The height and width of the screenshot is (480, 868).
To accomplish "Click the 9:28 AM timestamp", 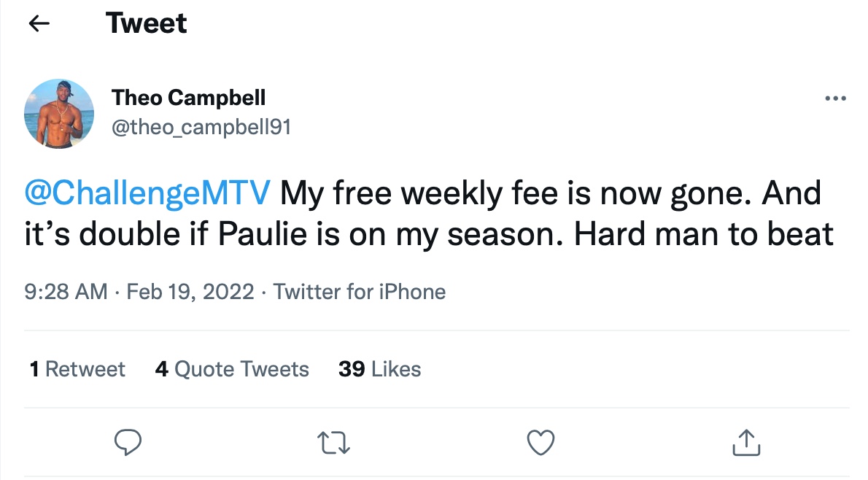I will (66, 292).
